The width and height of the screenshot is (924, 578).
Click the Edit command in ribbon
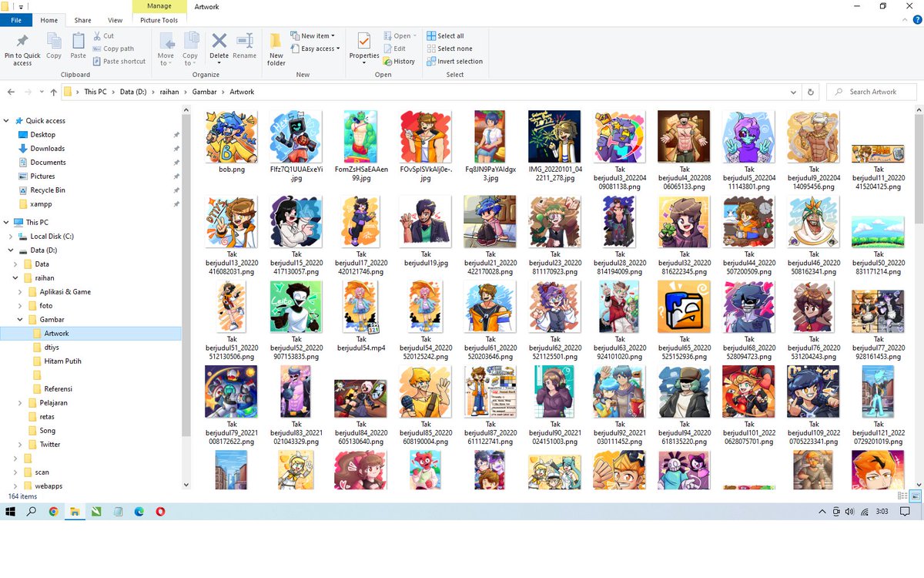[394, 49]
